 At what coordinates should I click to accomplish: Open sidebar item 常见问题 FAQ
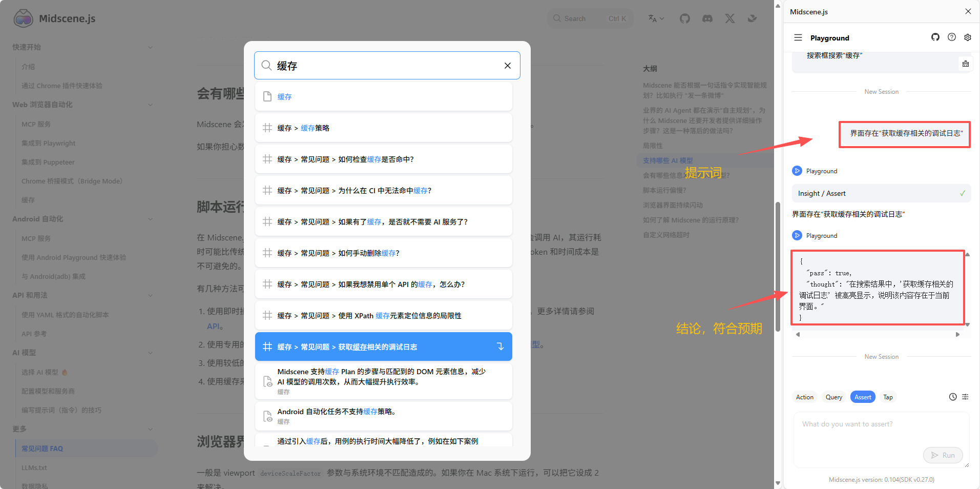coord(86,449)
